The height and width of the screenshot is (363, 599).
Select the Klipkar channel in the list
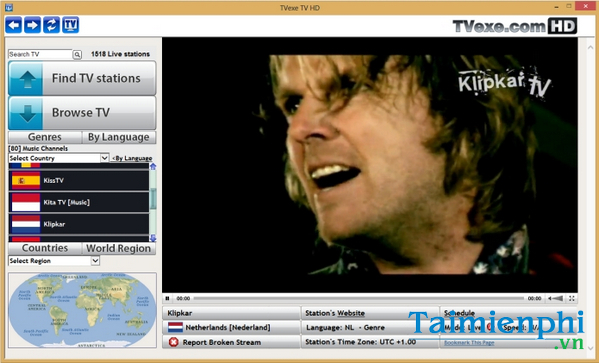(79, 224)
